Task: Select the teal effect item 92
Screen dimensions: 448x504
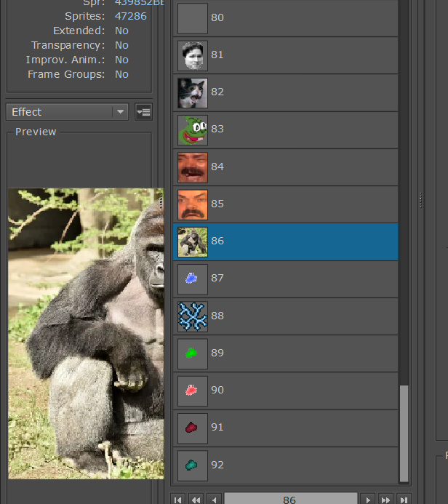Action: (285, 465)
